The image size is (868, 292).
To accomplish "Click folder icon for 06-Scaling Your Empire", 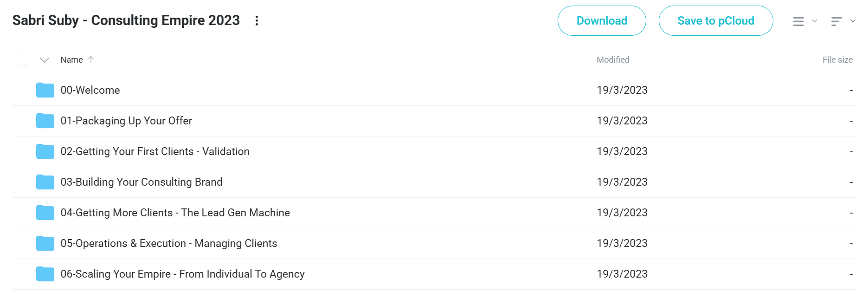I will [45, 274].
